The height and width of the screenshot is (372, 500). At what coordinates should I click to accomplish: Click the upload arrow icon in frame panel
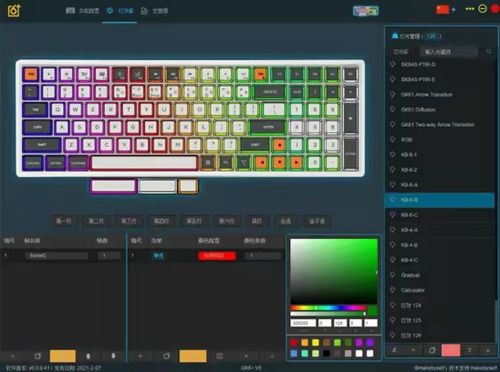pos(88,356)
